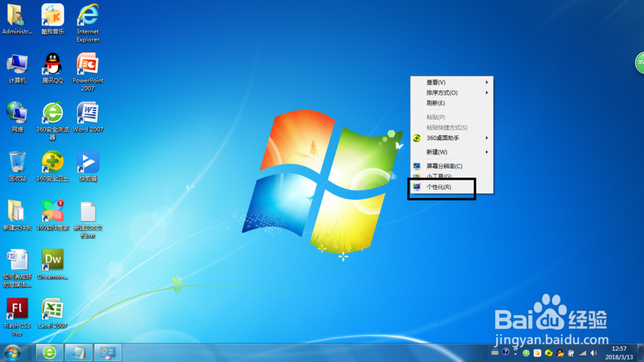Select the 快剪辑 desktop shortcut
644x362 pixels.
(88, 166)
